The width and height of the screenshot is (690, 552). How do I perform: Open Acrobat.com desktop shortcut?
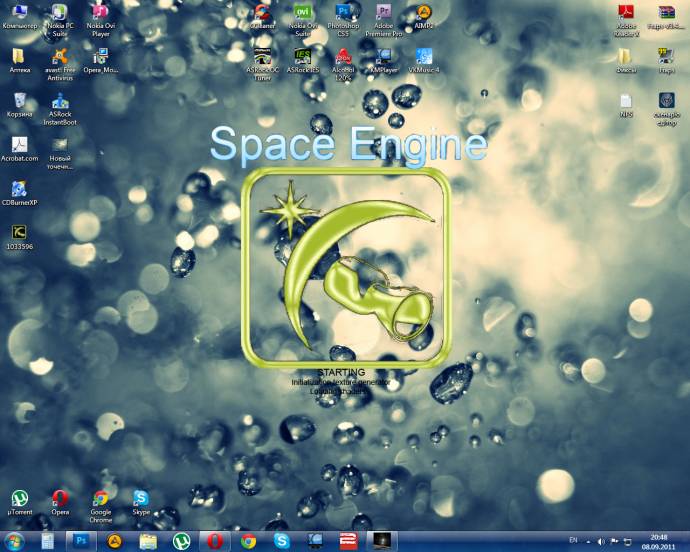tap(19, 149)
